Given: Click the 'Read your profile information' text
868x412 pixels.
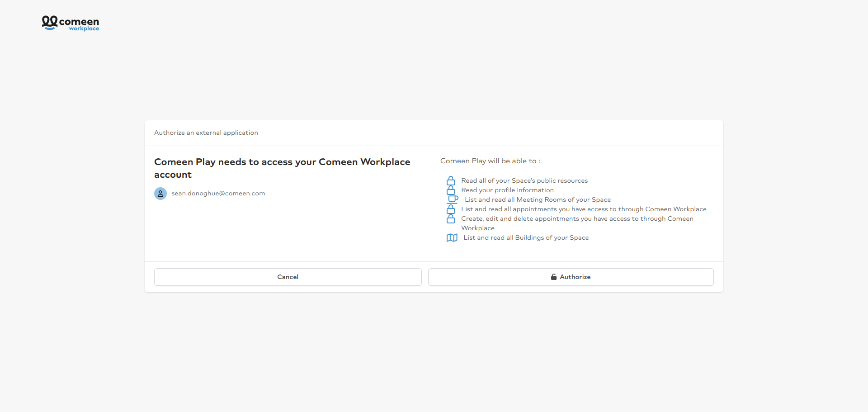Looking at the screenshot, I should coord(507,190).
